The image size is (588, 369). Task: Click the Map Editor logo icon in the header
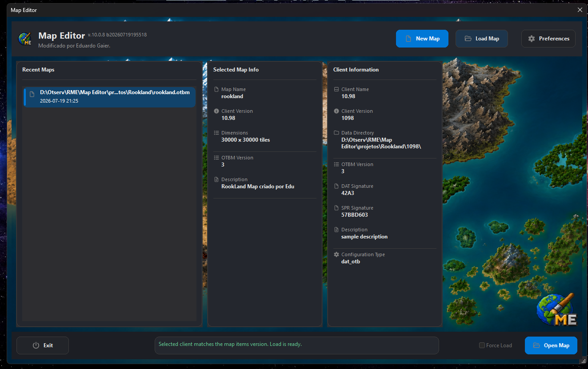point(25,39)
